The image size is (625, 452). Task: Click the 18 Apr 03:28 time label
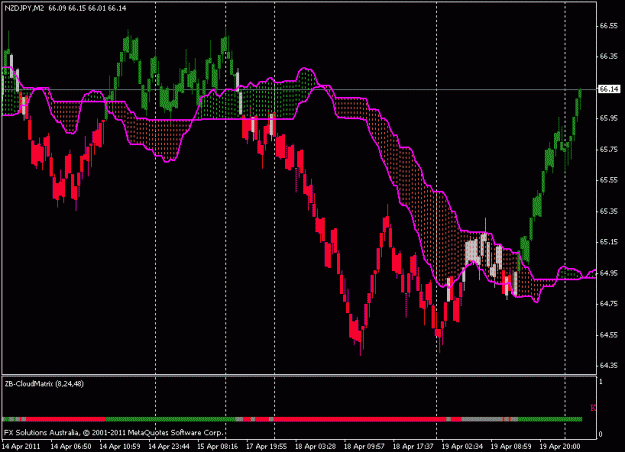(x=315, y=446)
